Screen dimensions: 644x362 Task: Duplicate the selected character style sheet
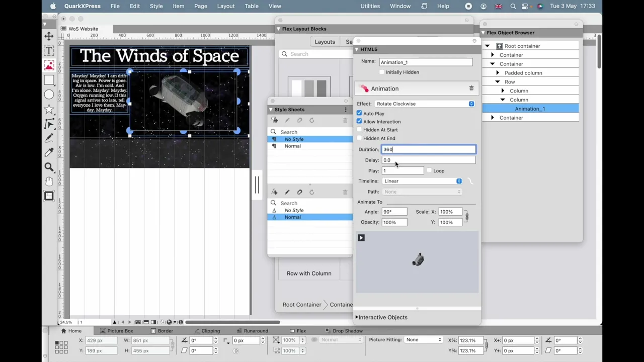tap(299, 192)
